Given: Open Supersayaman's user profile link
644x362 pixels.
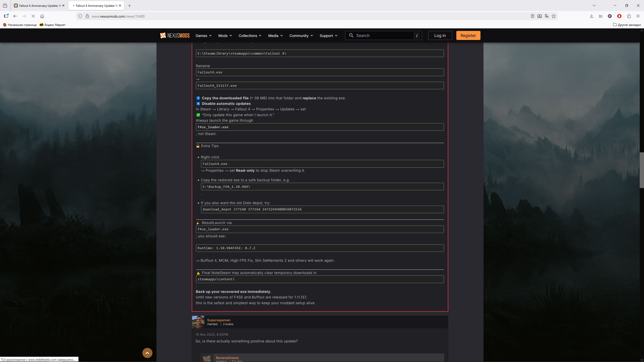Looking at the screenshot, I should coord(219,320).
